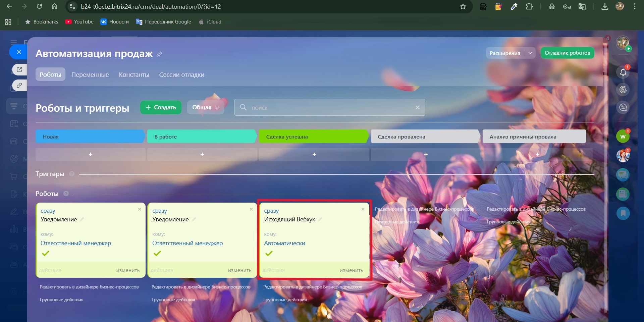Close the slider panel with X button
The width and height of the screenshot is (644, 322).
pyautogui.click(x=19, y=52)
